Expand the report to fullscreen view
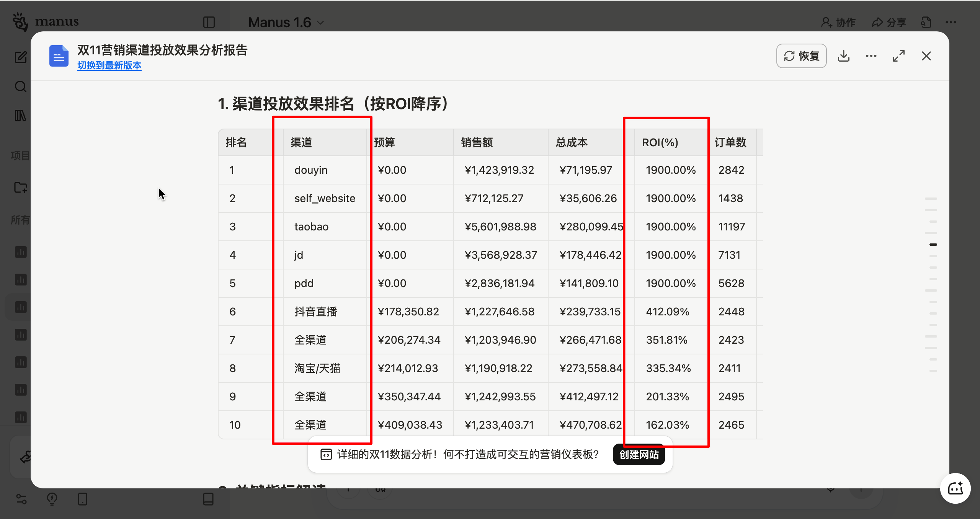980x519 pixels. (x=898, y=56)
